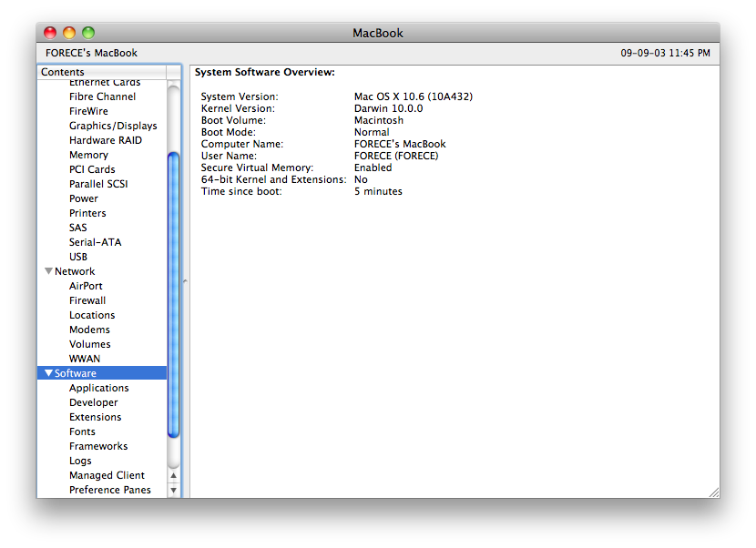Collapse the Software disclosure triangle
Image resolution: width=756 pixels, height=548 pixels.
click(48, 373)
